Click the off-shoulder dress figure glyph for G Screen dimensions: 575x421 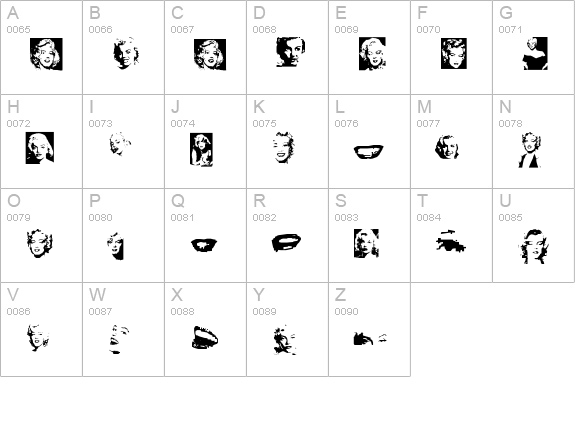point(535,54)
